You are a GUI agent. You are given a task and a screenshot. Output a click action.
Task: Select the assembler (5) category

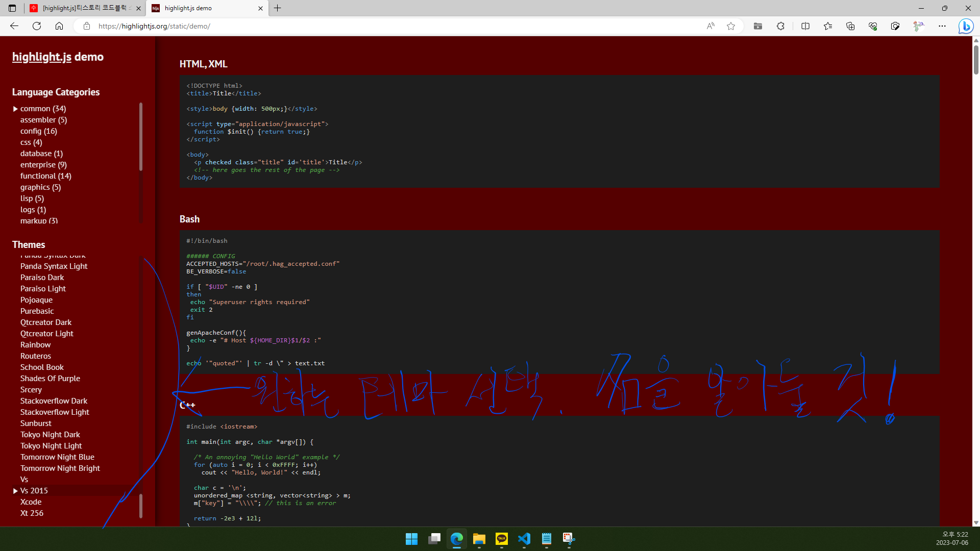point(43,120)
